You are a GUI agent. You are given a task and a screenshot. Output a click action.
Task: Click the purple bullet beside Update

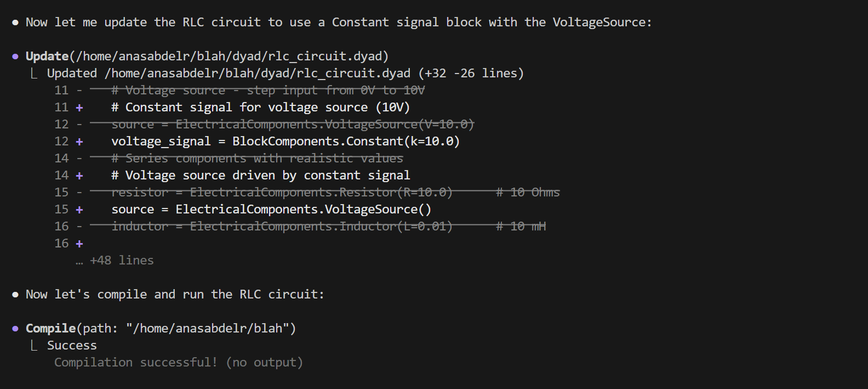click(x=15, y=57)
